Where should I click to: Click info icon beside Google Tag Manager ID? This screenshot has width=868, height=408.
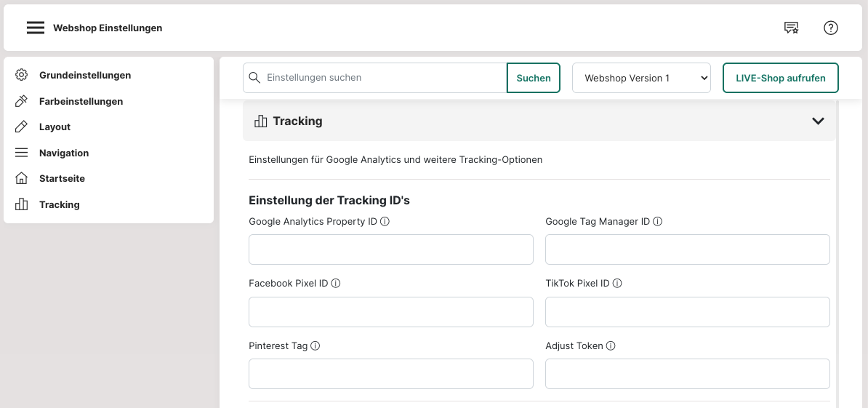coord(657,222)
